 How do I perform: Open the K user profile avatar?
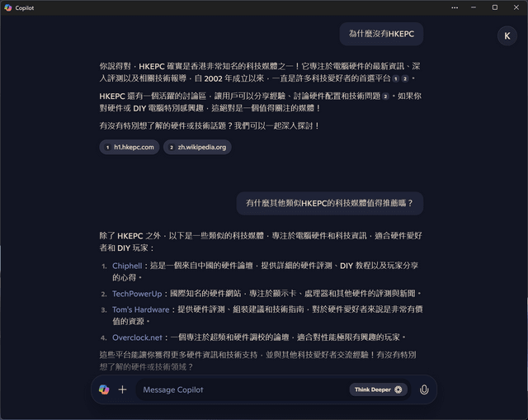[x=507, y=35]
